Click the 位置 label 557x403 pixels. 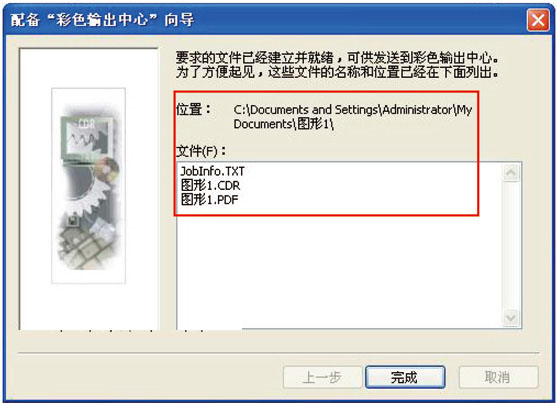(194, 109)
